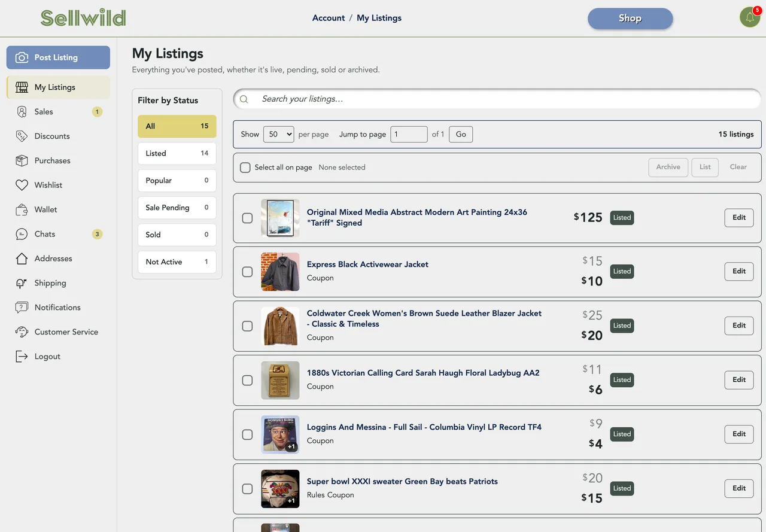Filter listings by Listed status
The image size is (766, 532).
point(177,153)
